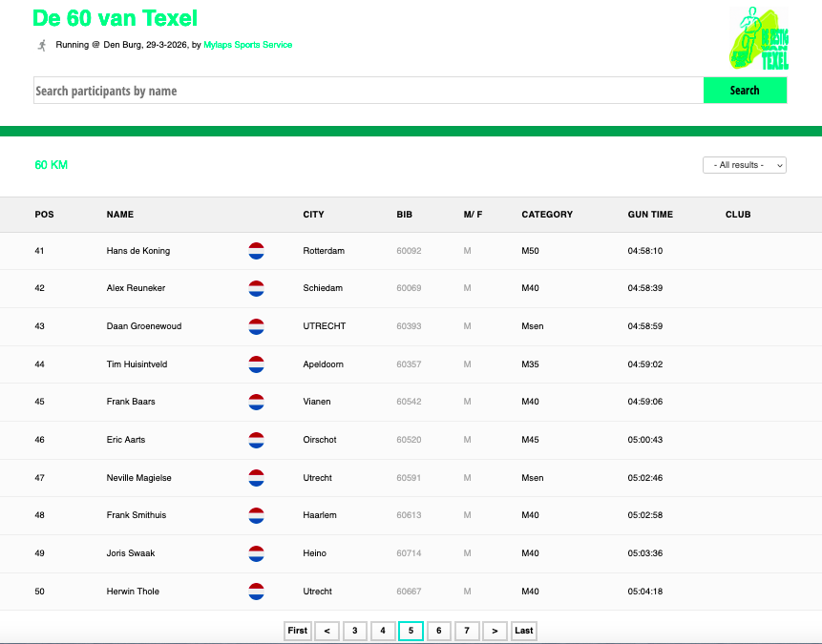
Task: Select the 60 KM race heading
Action: tap(51, 165)
